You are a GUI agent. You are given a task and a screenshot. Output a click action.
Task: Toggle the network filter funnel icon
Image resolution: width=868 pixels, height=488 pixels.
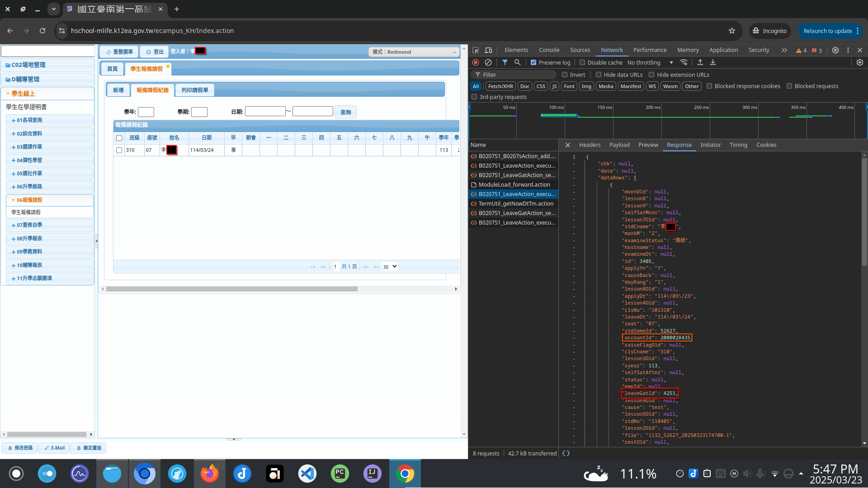[x=505, y=62]
